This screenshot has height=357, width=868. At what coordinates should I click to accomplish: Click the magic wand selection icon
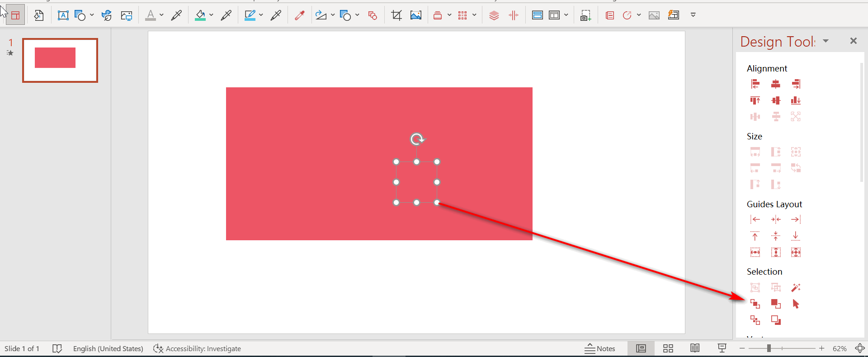pos(796,287)
